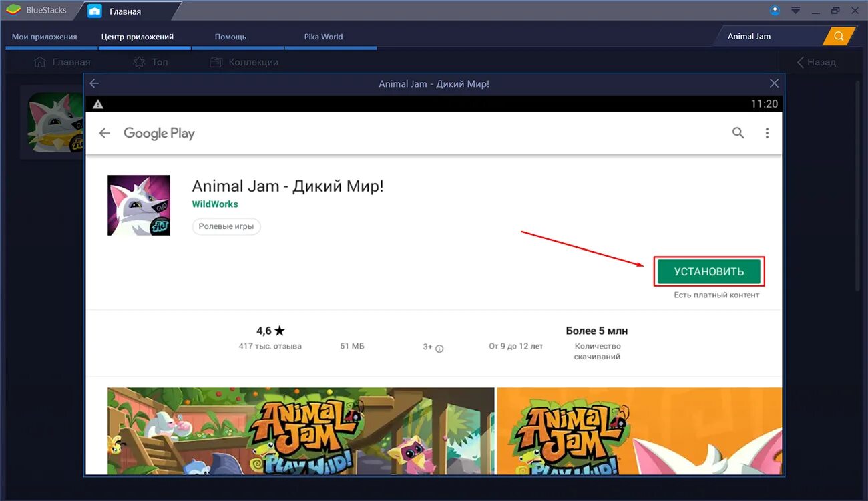Go to Главная section in the background
This screenshot has width=868, height=501.
coord(62,62)
